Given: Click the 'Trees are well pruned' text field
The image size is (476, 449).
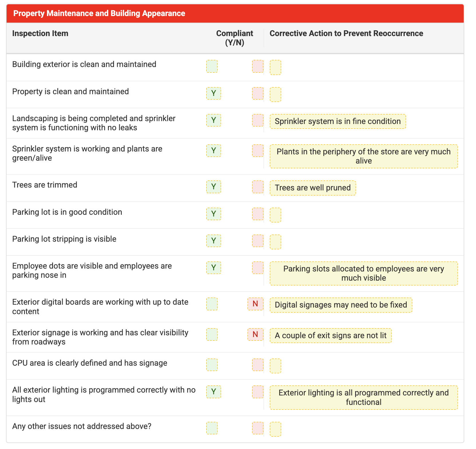Looking at the screenshot, I should [x=312, y=188].
